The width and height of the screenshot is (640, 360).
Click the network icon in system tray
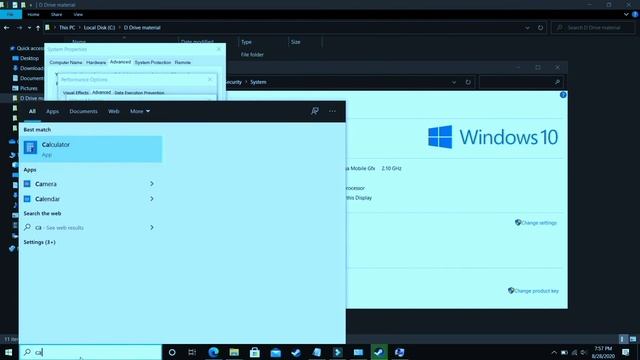point(574,353)
